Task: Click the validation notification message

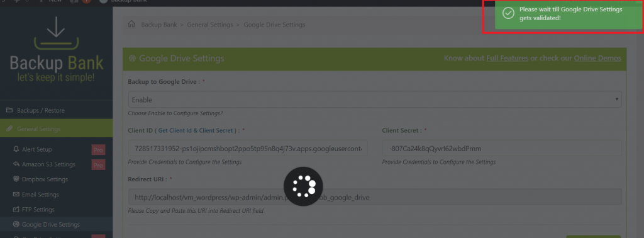Action: click(x=569, y=14)
